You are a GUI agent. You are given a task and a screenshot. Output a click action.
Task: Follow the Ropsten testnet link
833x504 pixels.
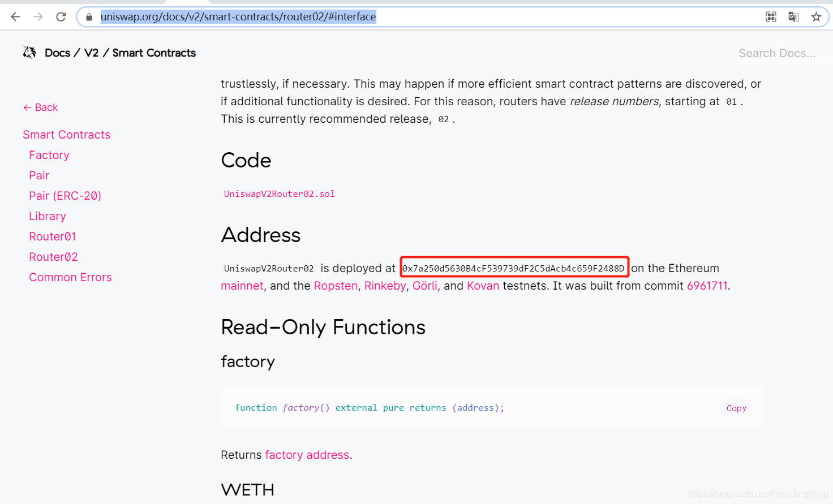click(336, 286)
